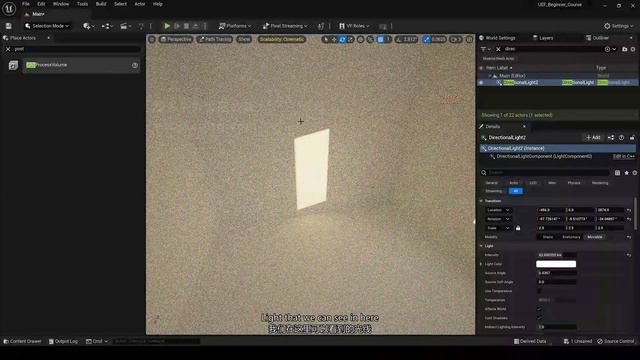Add a new folder in the Outliner
The height and width of the screenshot is (360, 640).
point(624,49)
